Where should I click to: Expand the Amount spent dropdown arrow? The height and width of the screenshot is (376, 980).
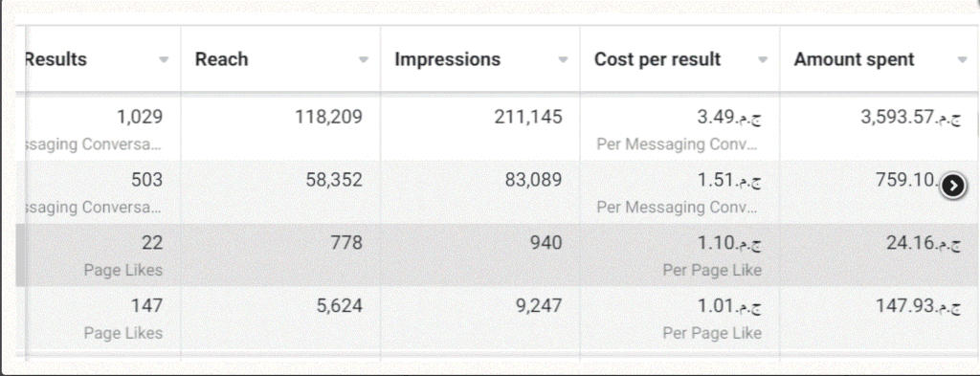click(963, 60)
